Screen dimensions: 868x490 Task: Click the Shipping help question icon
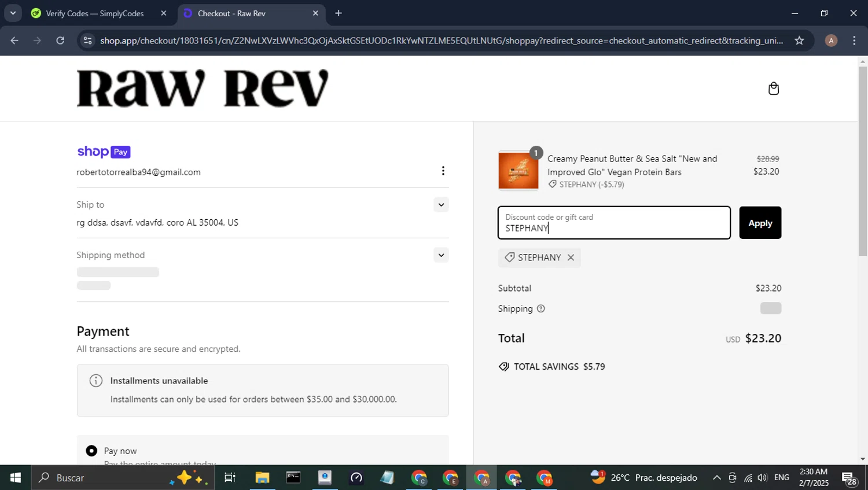[540, 309]
